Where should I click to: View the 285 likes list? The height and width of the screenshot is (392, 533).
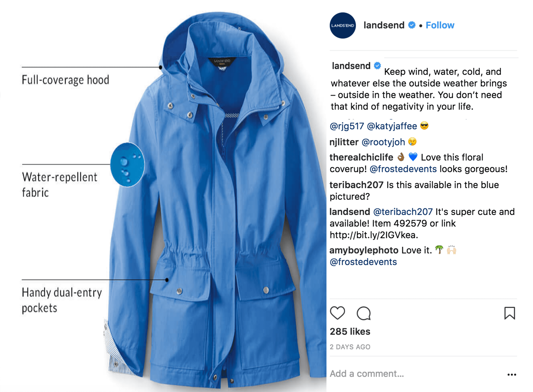click(x=350, y=332)
